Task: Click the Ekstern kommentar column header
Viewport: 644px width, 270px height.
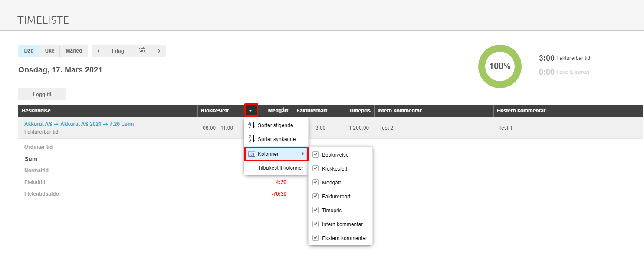Action: coord(553,110)
